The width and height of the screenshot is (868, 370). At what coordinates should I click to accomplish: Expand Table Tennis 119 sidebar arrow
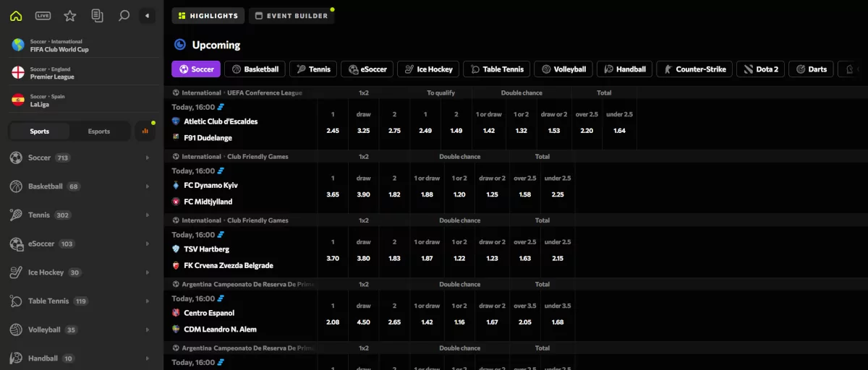pyautogui.click(x=148, y=301)
